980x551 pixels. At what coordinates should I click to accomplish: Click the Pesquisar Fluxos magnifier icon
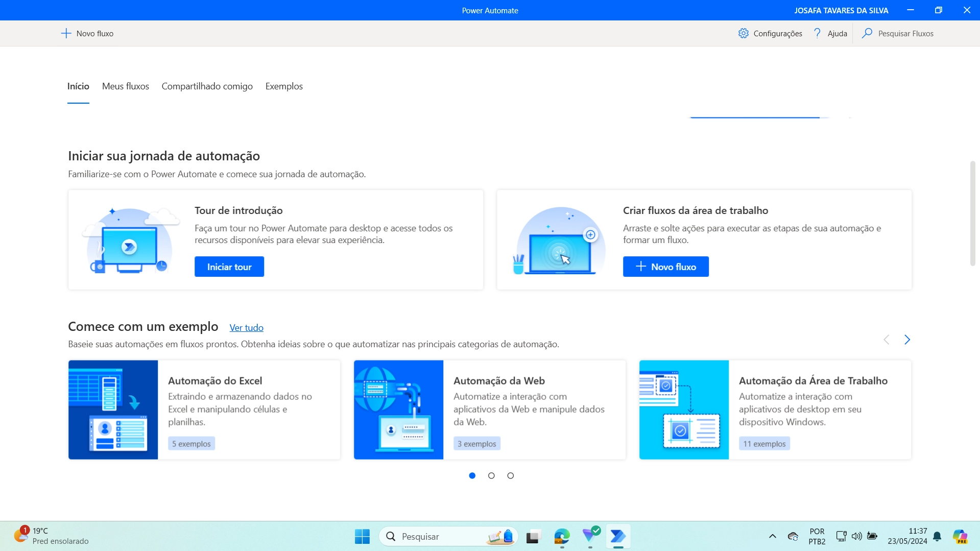pos(867,33)
